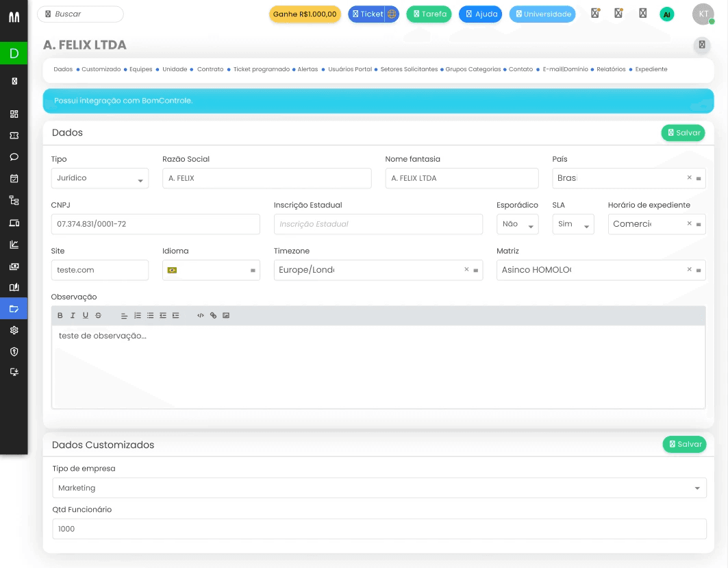The height and width of the screenshot is (568, 728).
Task: Open the KT user avatar menu
Action: 703,14
